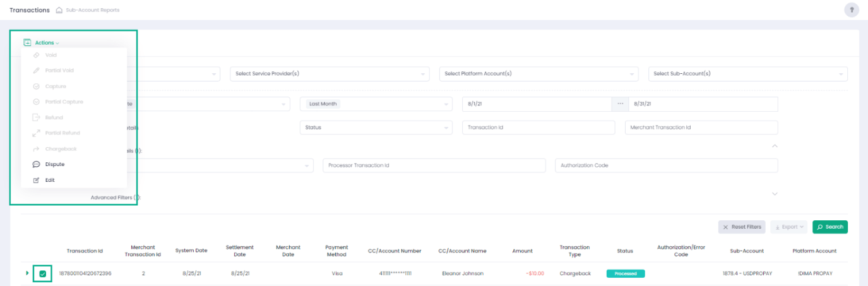Click the ellipsis between date fields
Screen dimensions: 868x286
coord(620,104)
